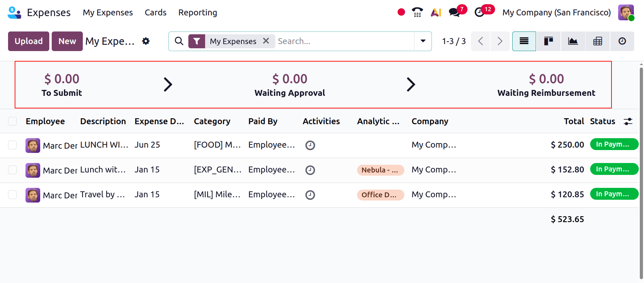Click the Office D... analytic tag
Image resolution: width=644 pixels, height=283 pixels.
(x=380, y=195)
